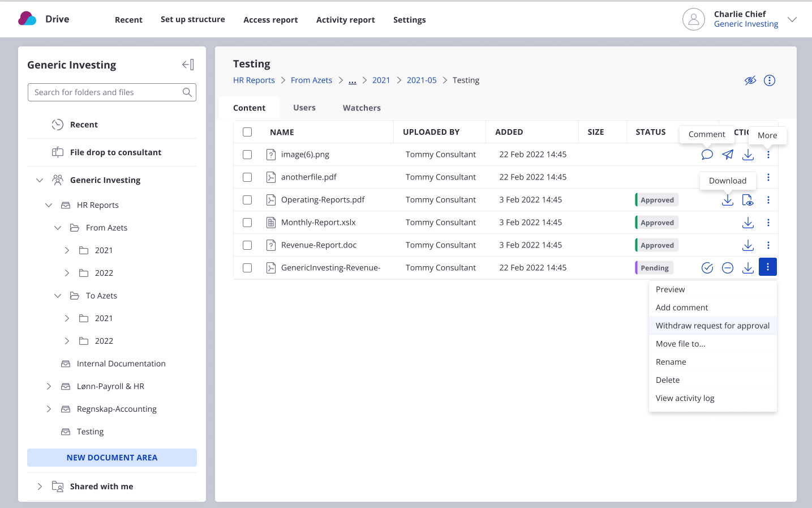Comment on image(6).png
Image resolution: width=812 pixels, height=508 pixels.
click(x=707, y=155)
